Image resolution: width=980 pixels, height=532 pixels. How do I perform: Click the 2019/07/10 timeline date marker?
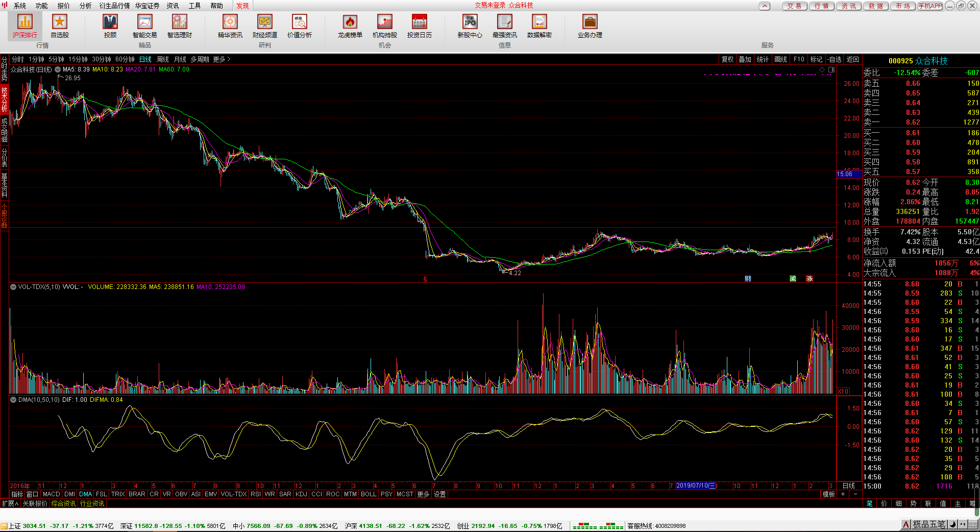696,486
